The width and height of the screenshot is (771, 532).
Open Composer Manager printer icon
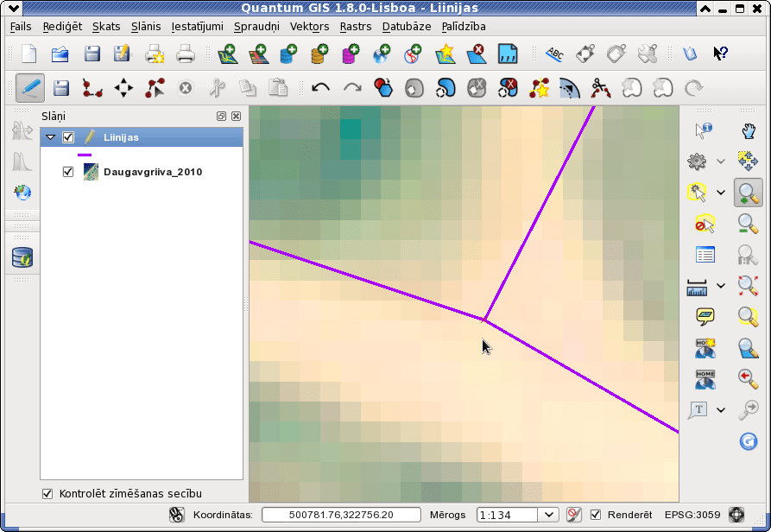[186, 54]
